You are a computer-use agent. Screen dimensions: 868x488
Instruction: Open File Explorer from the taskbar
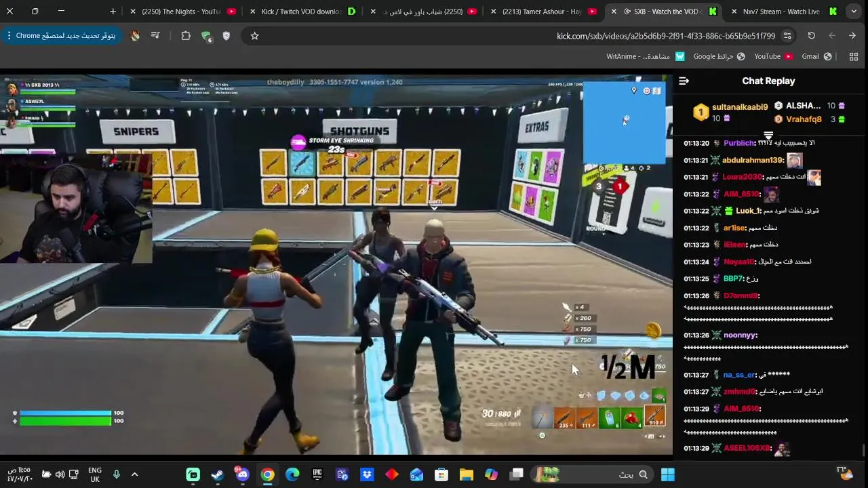point(467,474)
